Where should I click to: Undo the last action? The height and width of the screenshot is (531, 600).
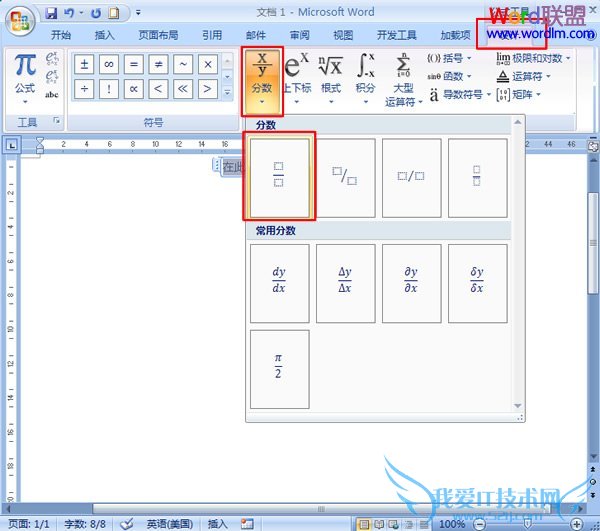point(69,13)
